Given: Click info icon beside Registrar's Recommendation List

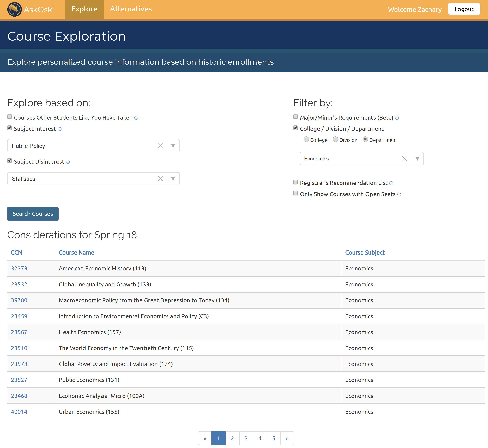Looking at the screenshot, I should [391, 183].
